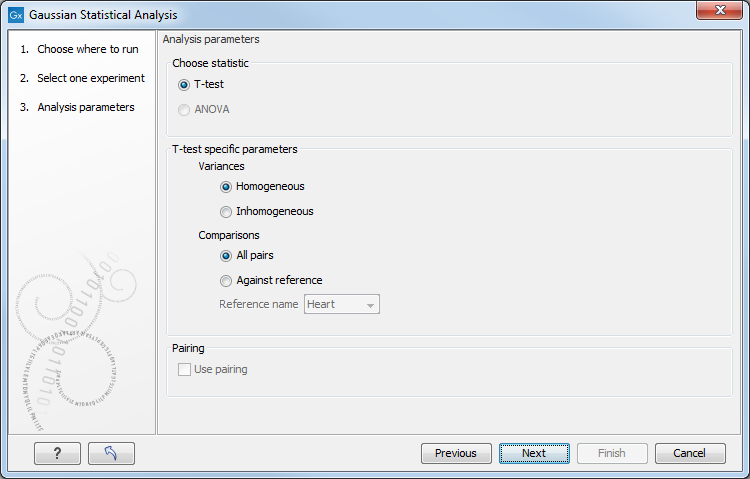This screenshot has width=750, height=479.
Task: Close the Gaussian Statistical Analysis dialog
Action: tap(717, 14)
